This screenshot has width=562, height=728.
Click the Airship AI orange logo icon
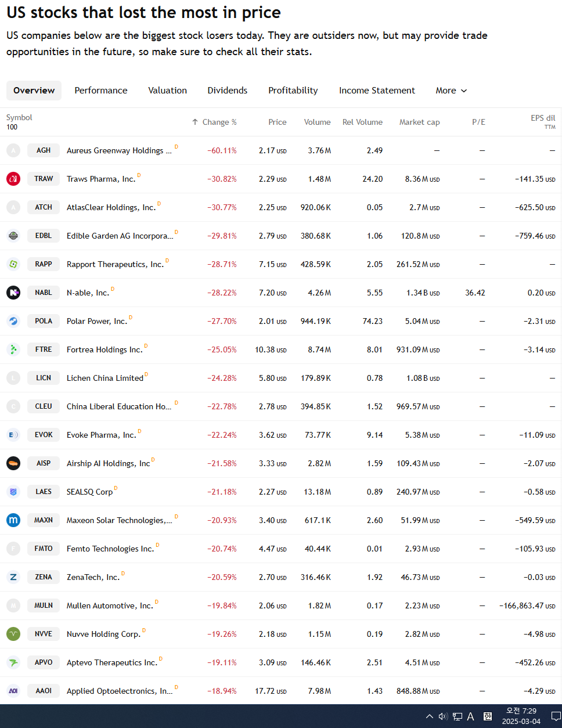click(x=13, y=463)
